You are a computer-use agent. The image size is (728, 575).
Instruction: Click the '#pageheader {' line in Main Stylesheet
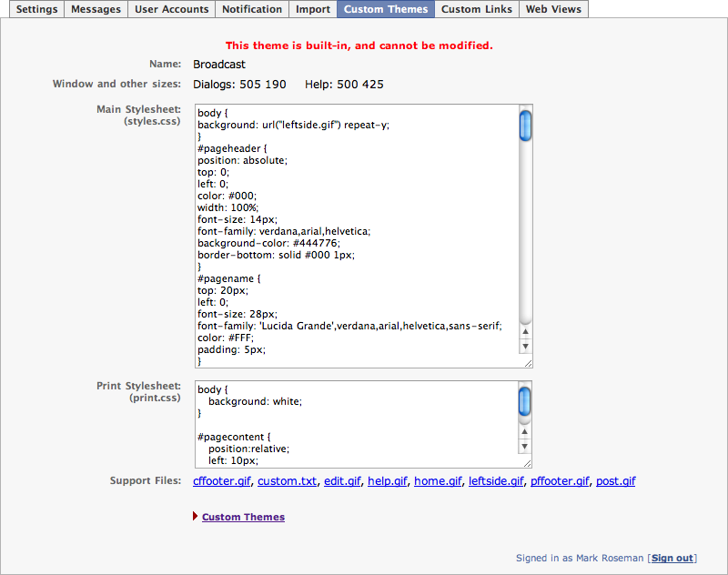click(x=232, y=148)
